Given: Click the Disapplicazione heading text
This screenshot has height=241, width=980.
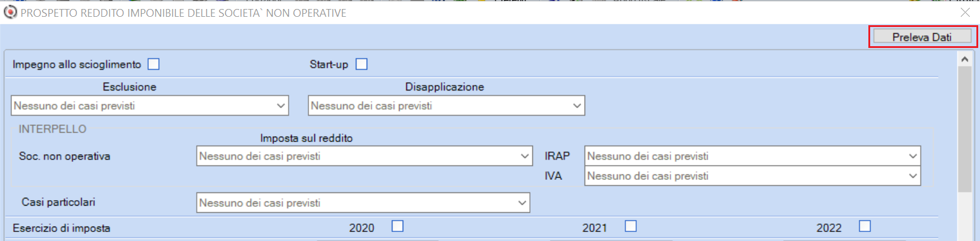Looking at the screenshot, I should click(445, 87).
